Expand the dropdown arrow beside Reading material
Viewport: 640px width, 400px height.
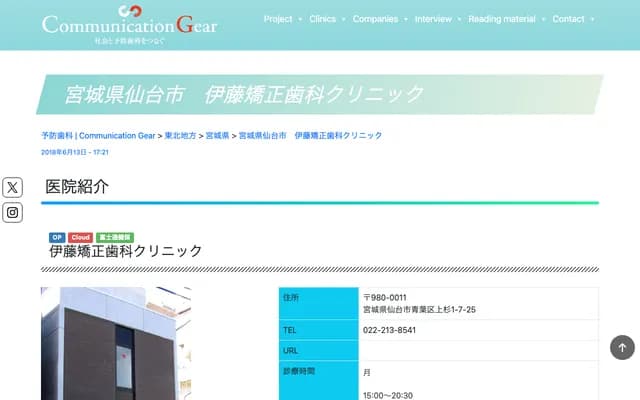[543, 19]
